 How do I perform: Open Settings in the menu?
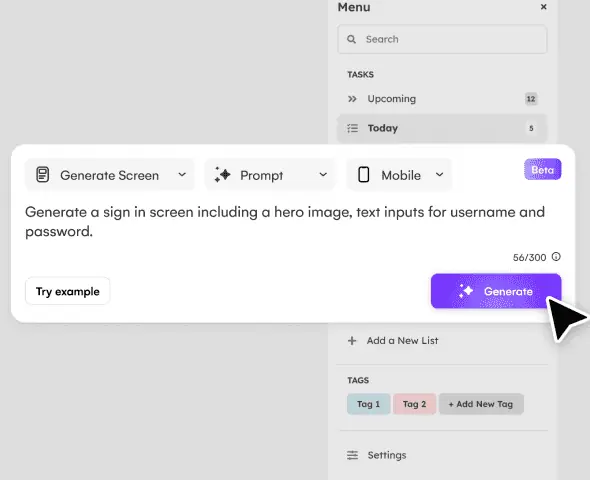(387, 455)
